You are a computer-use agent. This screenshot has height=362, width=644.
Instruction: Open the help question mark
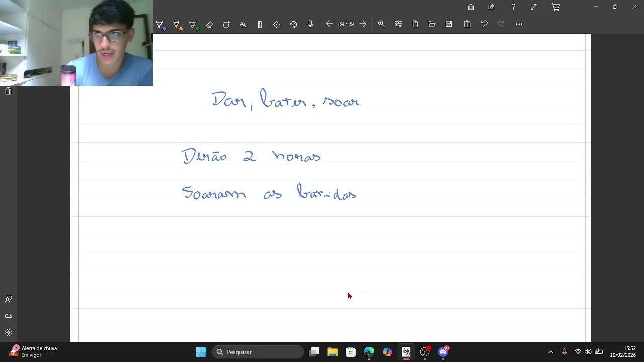pos(513,7)
